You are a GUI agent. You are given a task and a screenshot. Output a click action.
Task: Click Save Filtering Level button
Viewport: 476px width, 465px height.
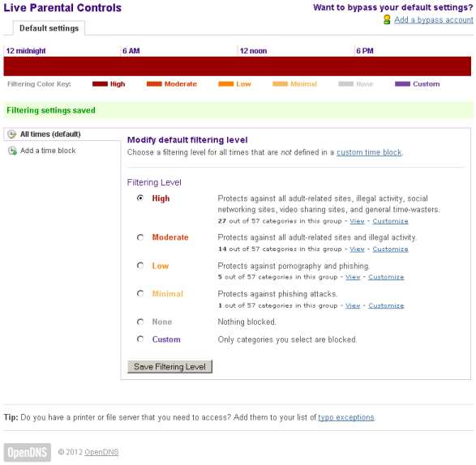pos(169,367)
